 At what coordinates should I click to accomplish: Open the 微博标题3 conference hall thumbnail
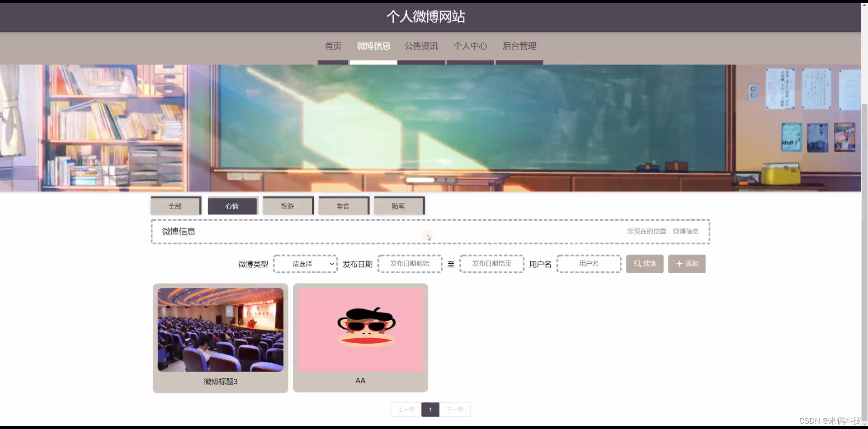pyautogui.click(x=221, y=330)
